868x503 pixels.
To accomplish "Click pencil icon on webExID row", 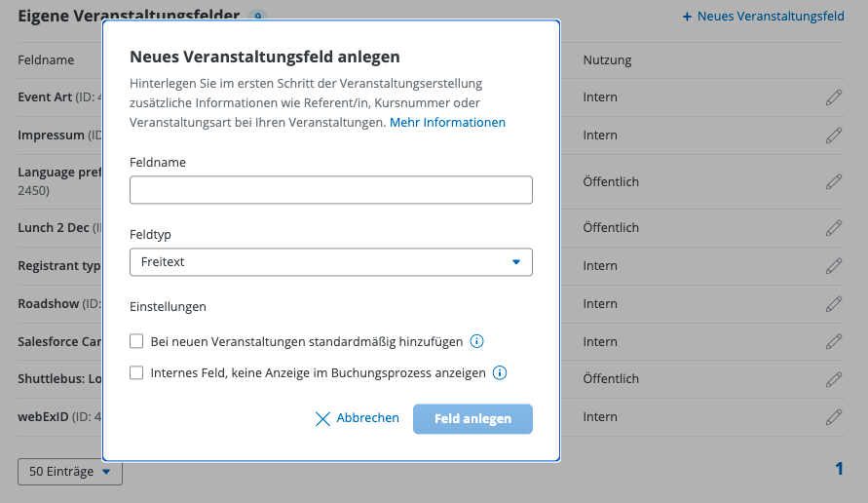I will coord(833,417).
